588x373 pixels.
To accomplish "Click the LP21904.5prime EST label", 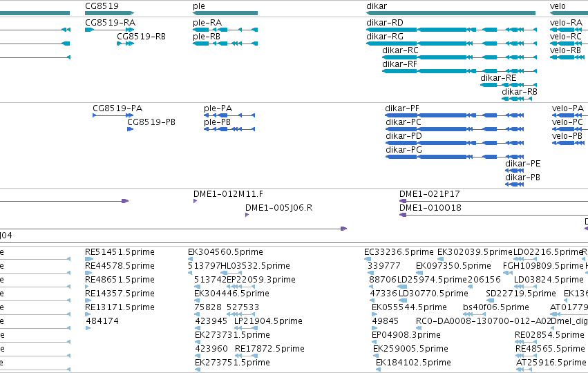I will [x=268, y=321].
